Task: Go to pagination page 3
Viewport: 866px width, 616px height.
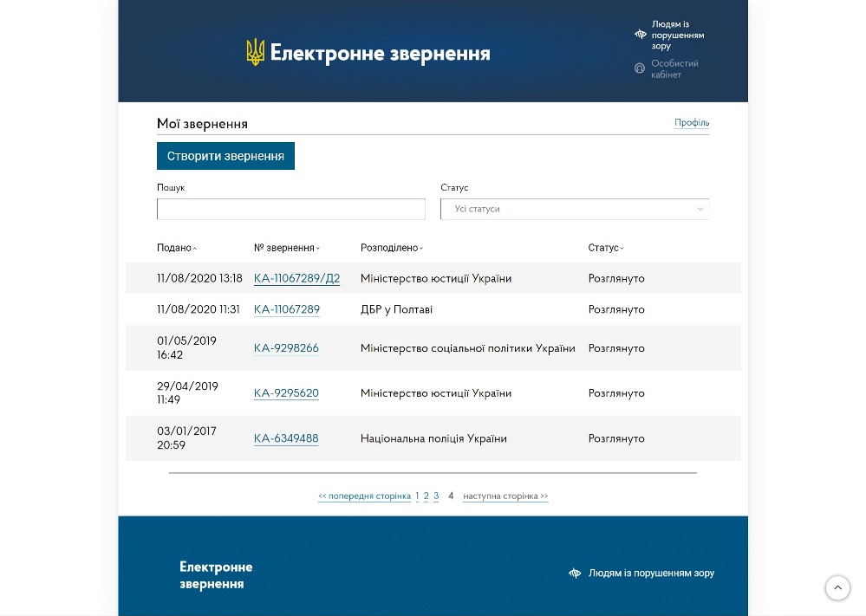Action: tap(436, 496)
